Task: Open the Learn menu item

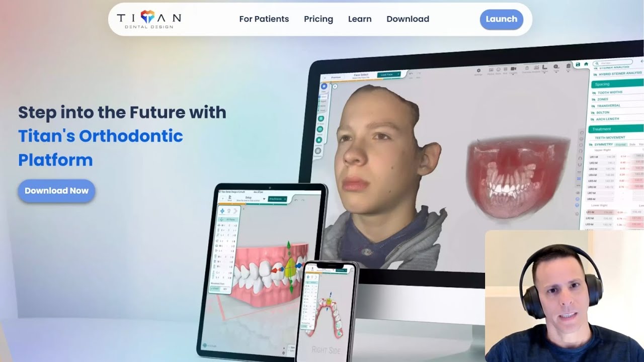Action: [360, 19]
